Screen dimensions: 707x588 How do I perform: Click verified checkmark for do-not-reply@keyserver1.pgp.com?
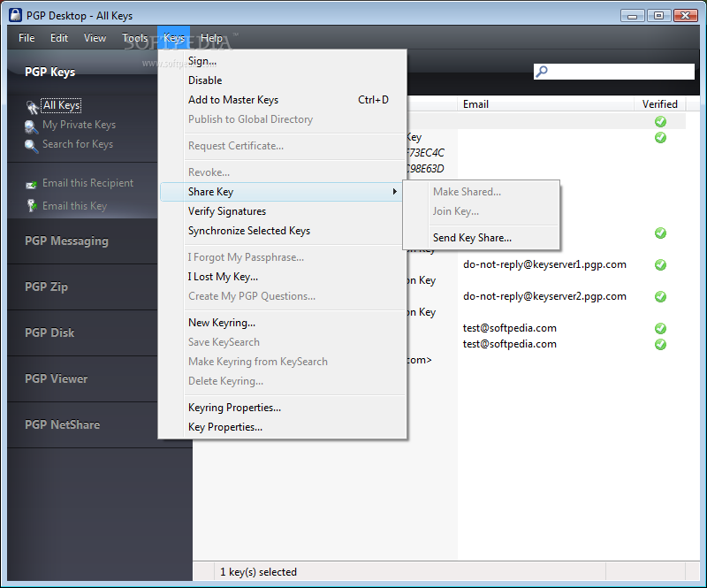point(660,265)
